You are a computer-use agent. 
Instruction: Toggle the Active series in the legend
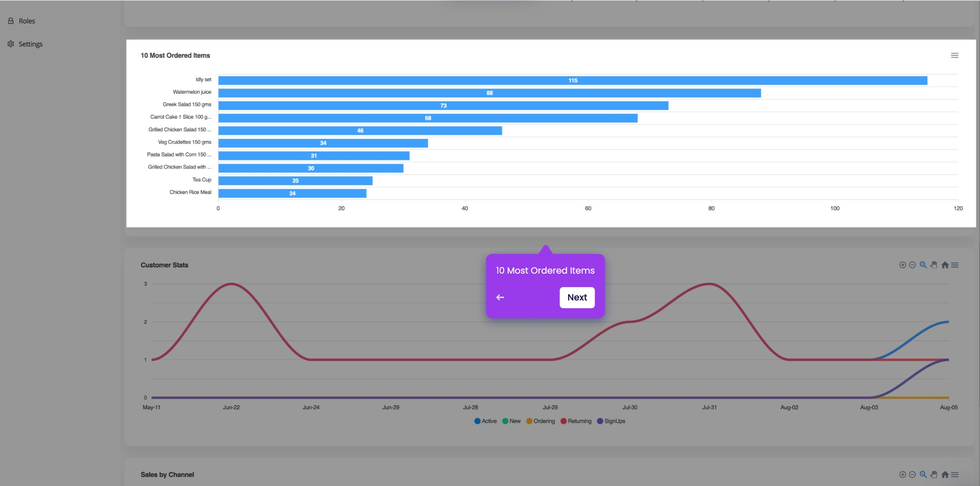[x=485, y=421]
